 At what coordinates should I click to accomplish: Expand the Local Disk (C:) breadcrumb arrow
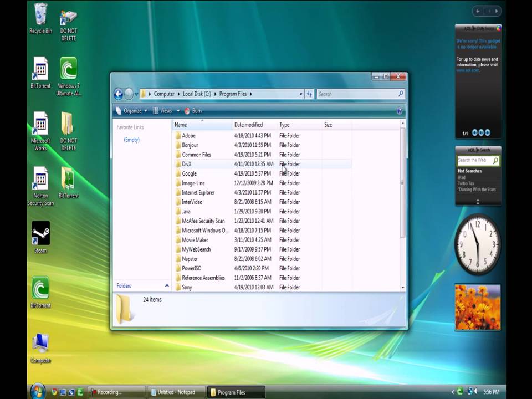coord(215,94)
